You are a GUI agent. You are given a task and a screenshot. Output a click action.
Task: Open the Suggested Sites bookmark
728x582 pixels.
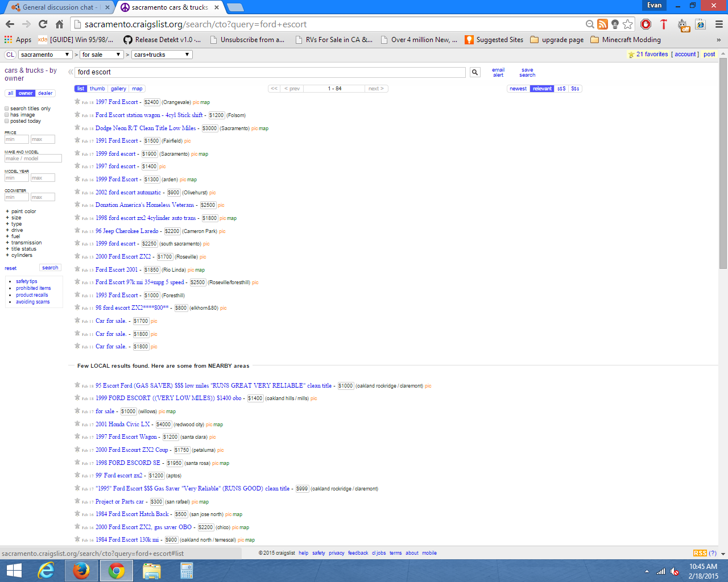tap(494, 40)
